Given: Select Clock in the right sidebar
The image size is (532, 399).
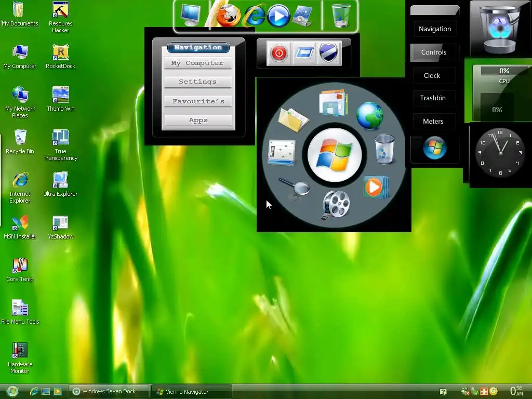Looking at the screenshot, I should pyautogui.click(x=432, y=76).
